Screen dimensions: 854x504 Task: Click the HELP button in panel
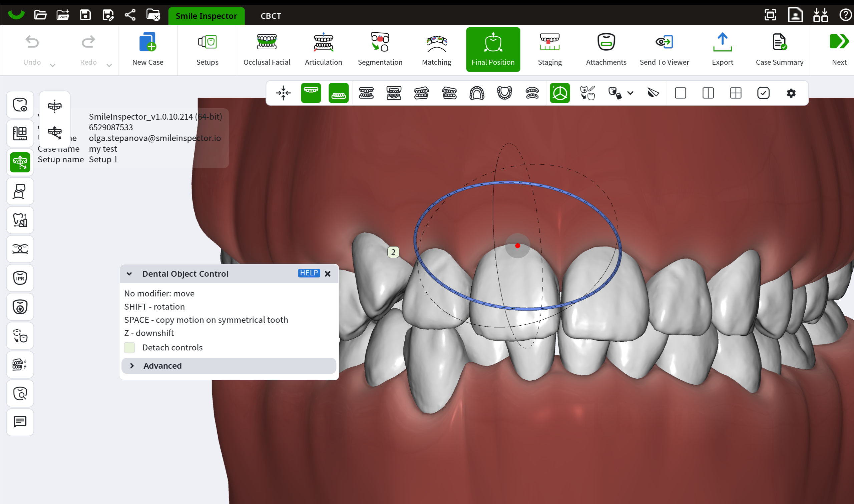tap(309, 273)
